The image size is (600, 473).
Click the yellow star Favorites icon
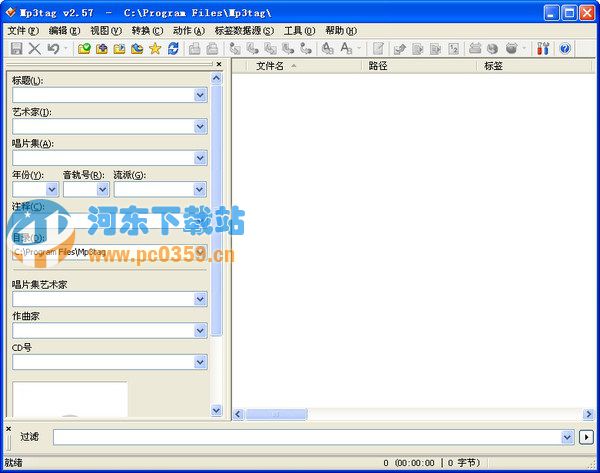pos(155,49)
